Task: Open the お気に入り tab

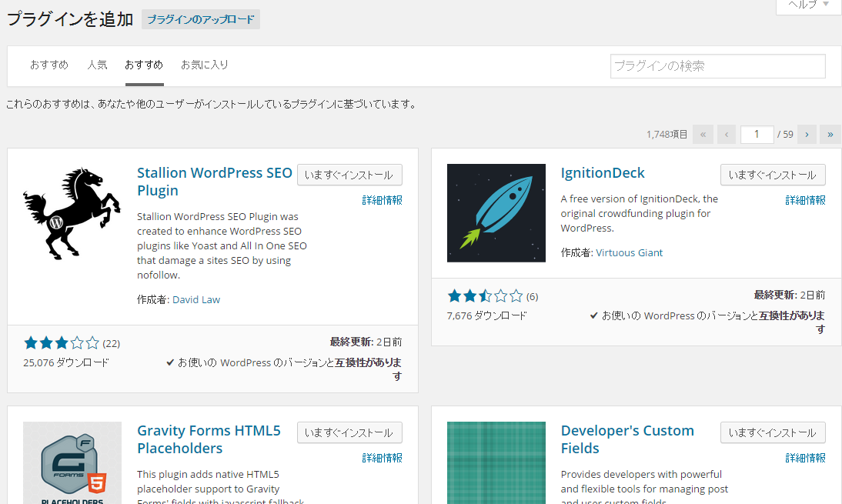Action: [x=205, y=65]
